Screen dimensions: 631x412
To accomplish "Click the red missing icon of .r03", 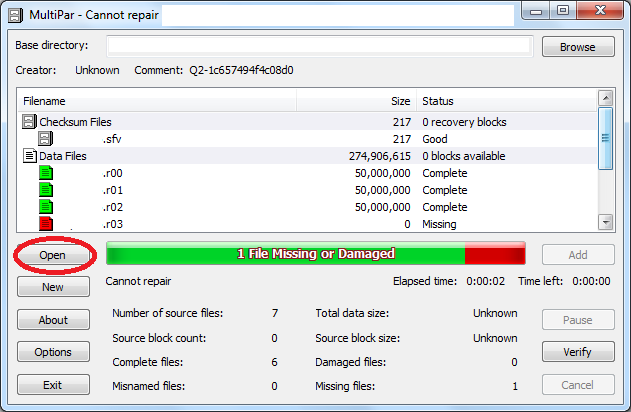I will [x=46, y=224].
